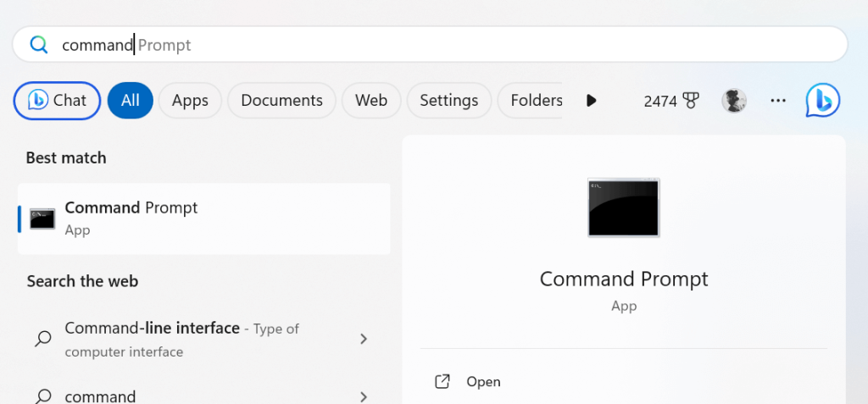Image resolution: width=868 pixels, height=404 pixels.
Task: Show more filters with the arrow button
Action: click(x=592, y=101)
